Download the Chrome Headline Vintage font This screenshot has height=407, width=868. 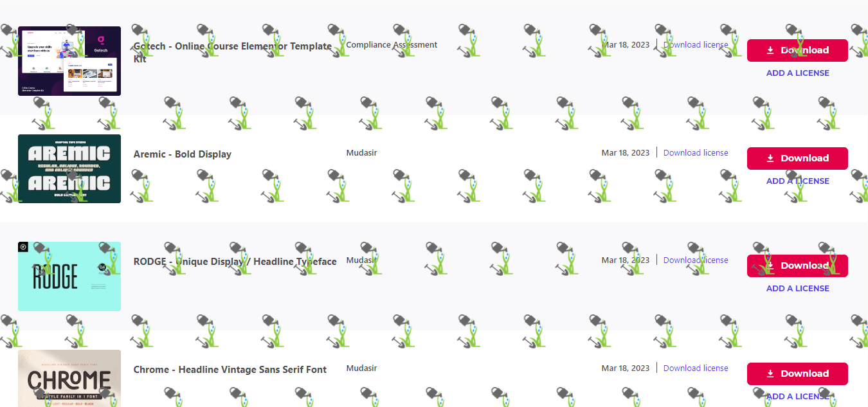[x=797, y=374]
